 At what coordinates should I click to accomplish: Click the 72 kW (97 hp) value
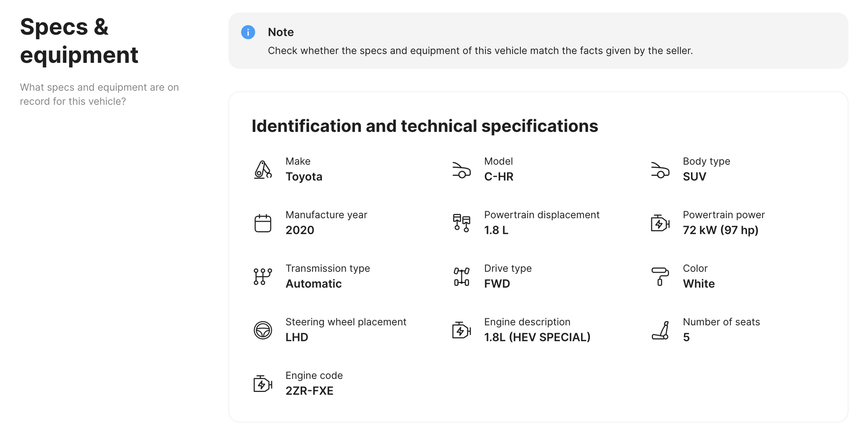(x=720, y=230)
